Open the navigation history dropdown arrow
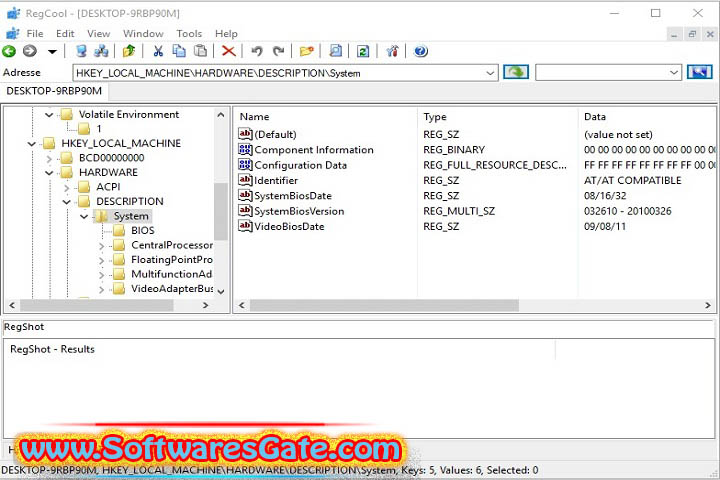Image resolution: width=720 pixels, height=480 pixels. tap(52, 51)
